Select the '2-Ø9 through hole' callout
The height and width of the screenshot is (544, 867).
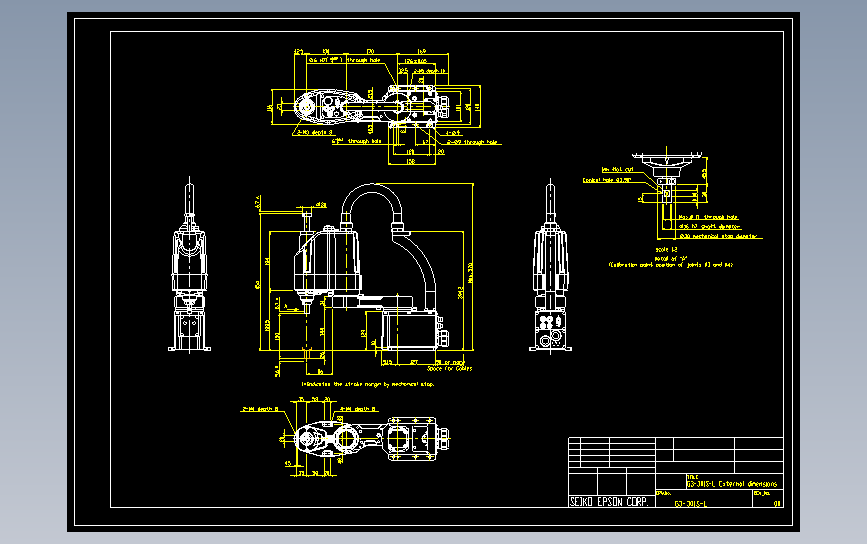472,142
